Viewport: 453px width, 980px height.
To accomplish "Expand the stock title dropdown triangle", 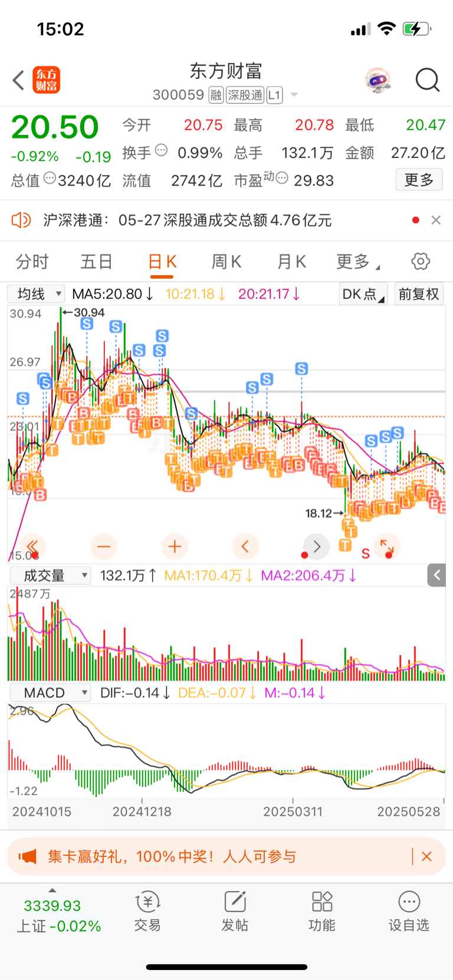I will [294, 95].
